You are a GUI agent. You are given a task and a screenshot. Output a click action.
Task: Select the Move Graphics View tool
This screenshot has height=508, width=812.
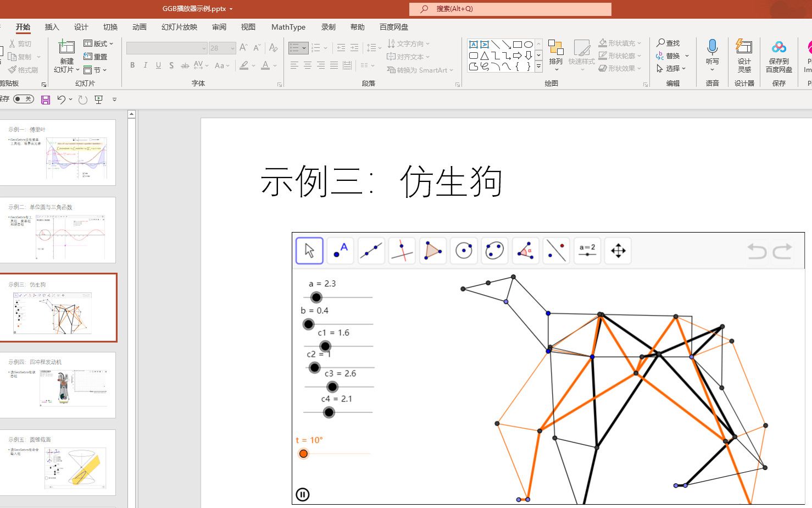[x=618, y=251]
